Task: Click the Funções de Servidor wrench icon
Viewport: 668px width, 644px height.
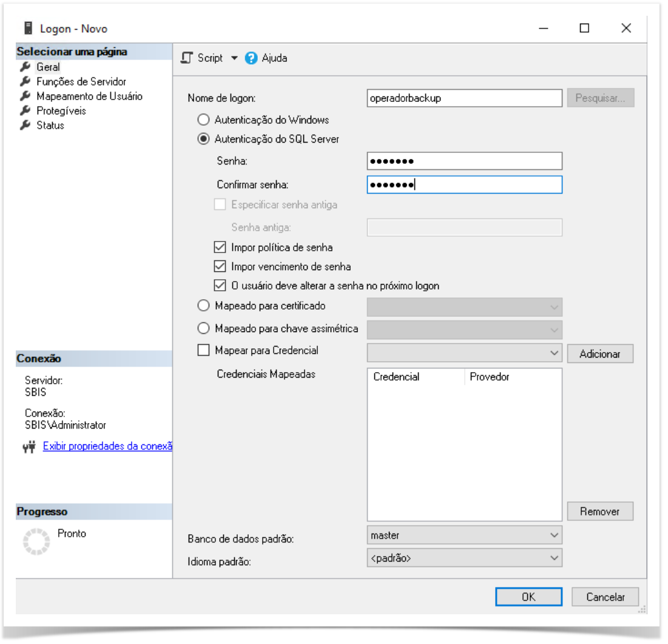Action: tap(25, 81)
